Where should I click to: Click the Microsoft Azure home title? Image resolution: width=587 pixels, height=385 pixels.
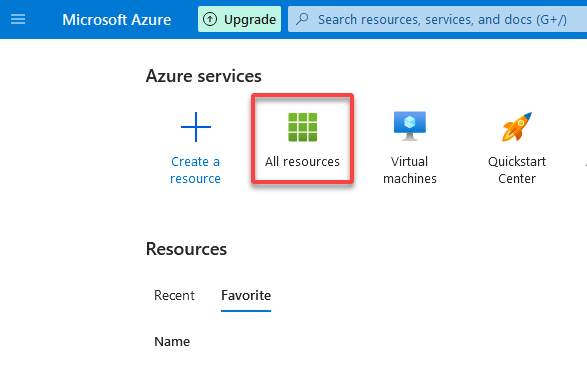pyautogui.click(x=116, y=19)
